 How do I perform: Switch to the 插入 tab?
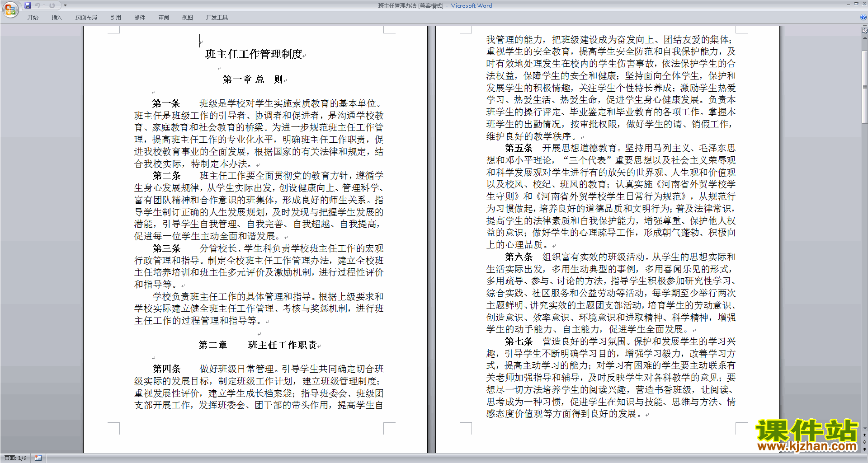pyautogui.click(x=57, y=17)
